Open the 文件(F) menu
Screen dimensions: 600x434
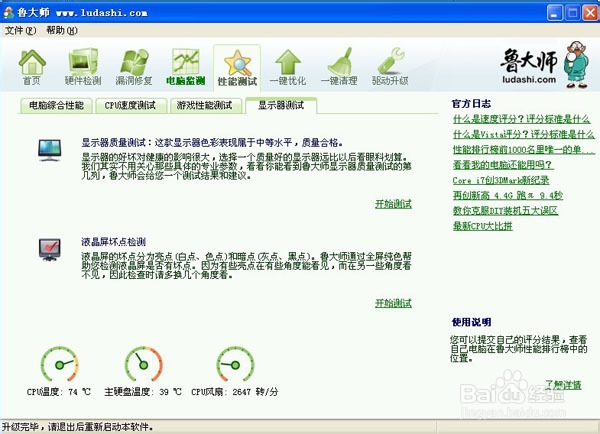[x=20, y=30]
